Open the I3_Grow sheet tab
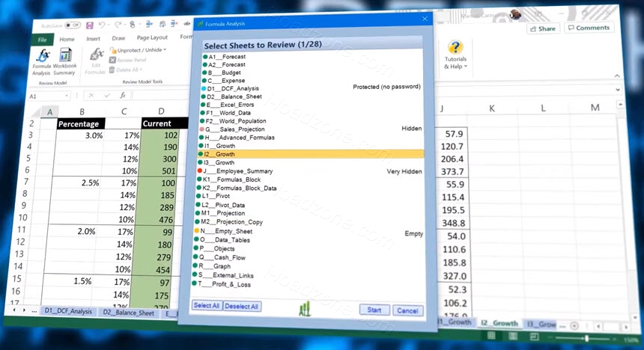This screenshot has height=350, width=644. coord(541,324)
